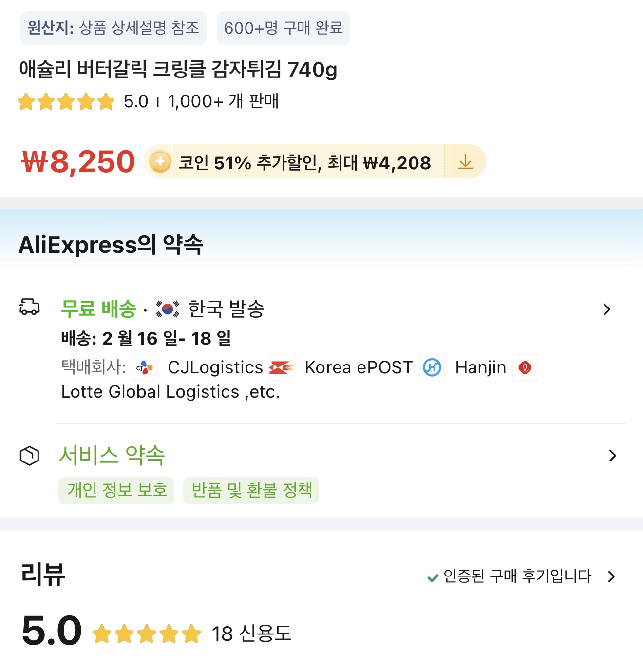Screen dimensions: 643x672
Task: Tap the Hanjin carrier logo
Action: pyautogui.click(x=432, y=367)
